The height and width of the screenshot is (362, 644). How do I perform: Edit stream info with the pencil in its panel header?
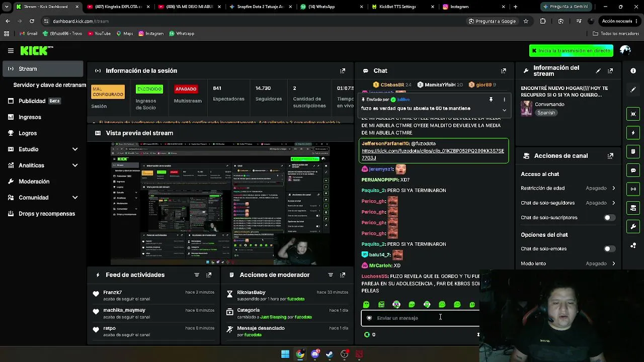[598, 71]
